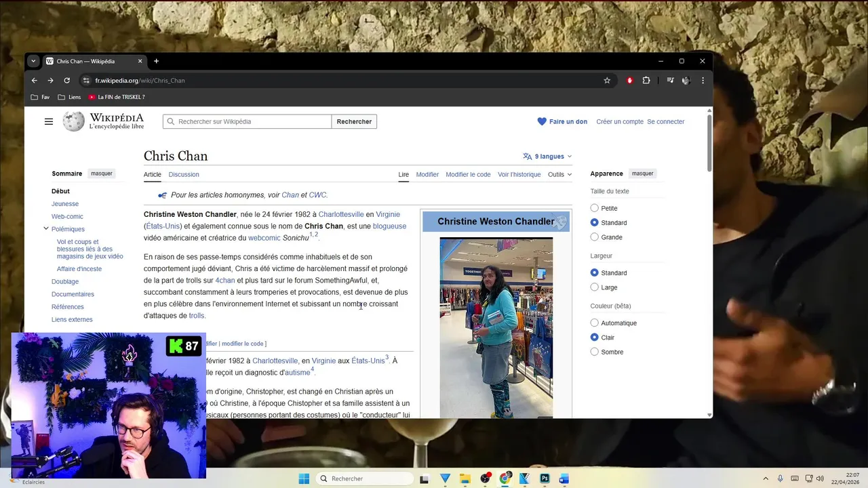Image resolution: width=868 pixels, height=488 pixels.
Task: Open the 4chan link
Action: pyautogui.click(x=225, y=280)
